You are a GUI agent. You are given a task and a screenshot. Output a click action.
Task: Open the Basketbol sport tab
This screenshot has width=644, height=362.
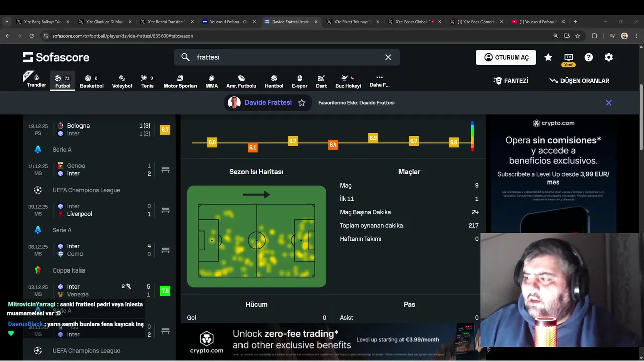[92, 81]
